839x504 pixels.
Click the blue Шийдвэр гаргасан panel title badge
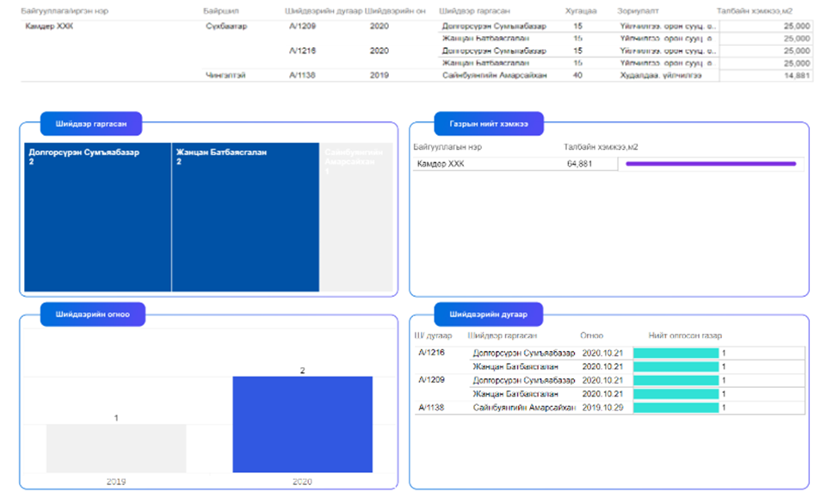[x=91, y=124]
